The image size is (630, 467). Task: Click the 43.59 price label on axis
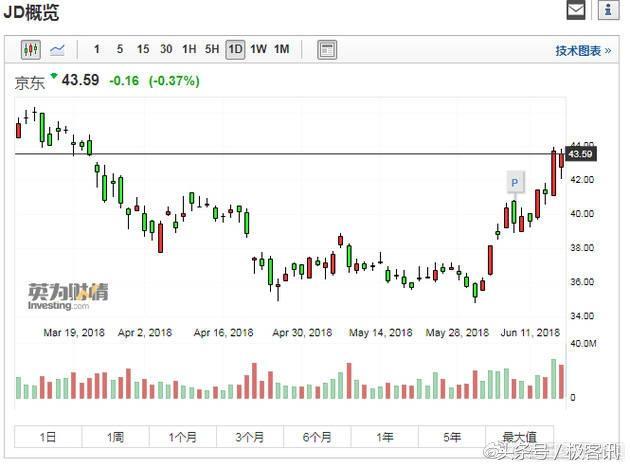tap(581, 154)
